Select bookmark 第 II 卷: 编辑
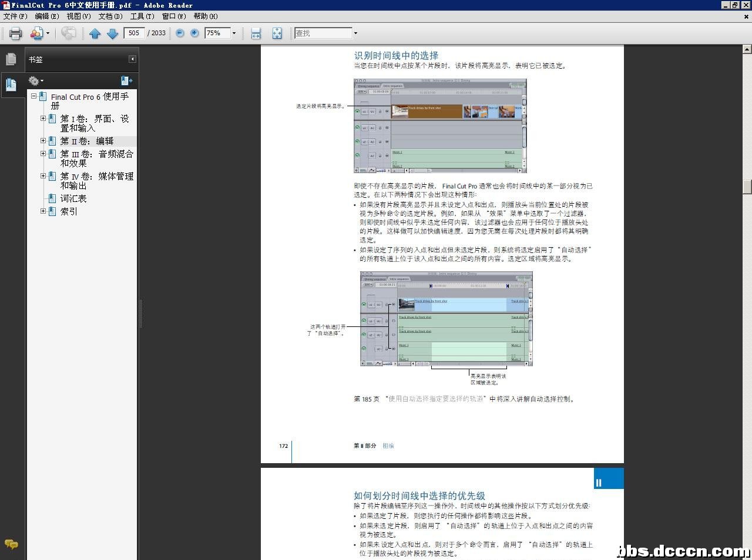Viewport: 752px width, 560px height. tap(87, 141)
